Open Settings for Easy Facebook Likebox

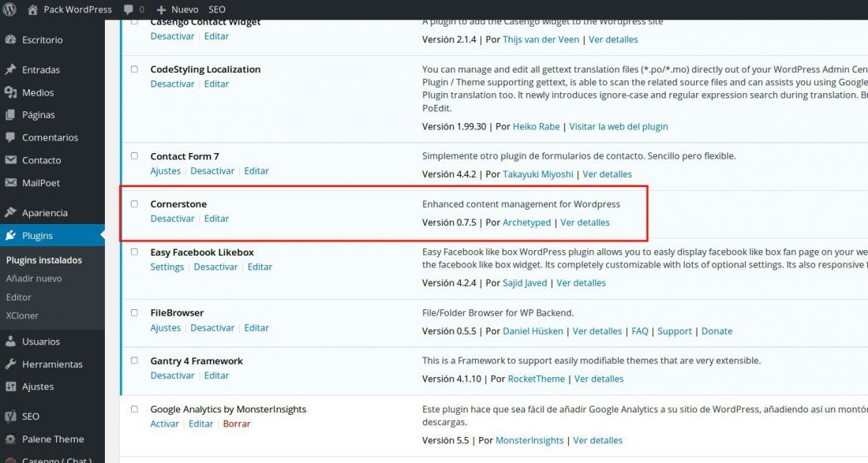coord(166,267)
